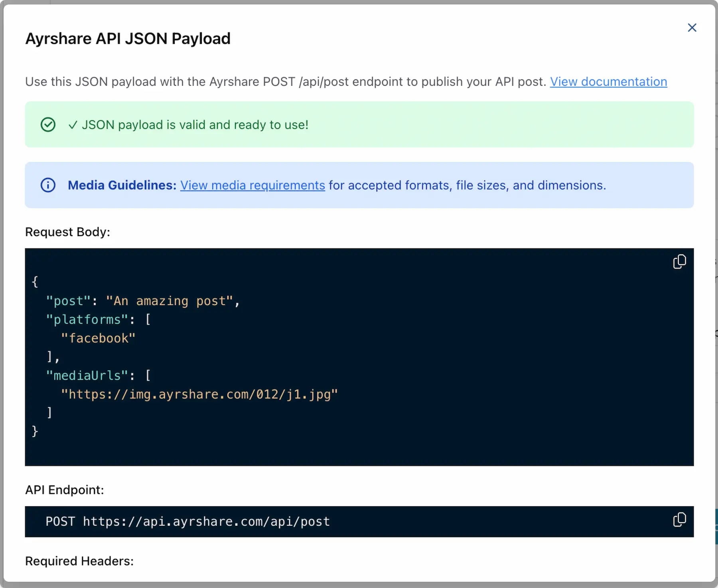Click the "Ayrshare API JSON Payload" heading
718x588 pixels.
(128, 39)
